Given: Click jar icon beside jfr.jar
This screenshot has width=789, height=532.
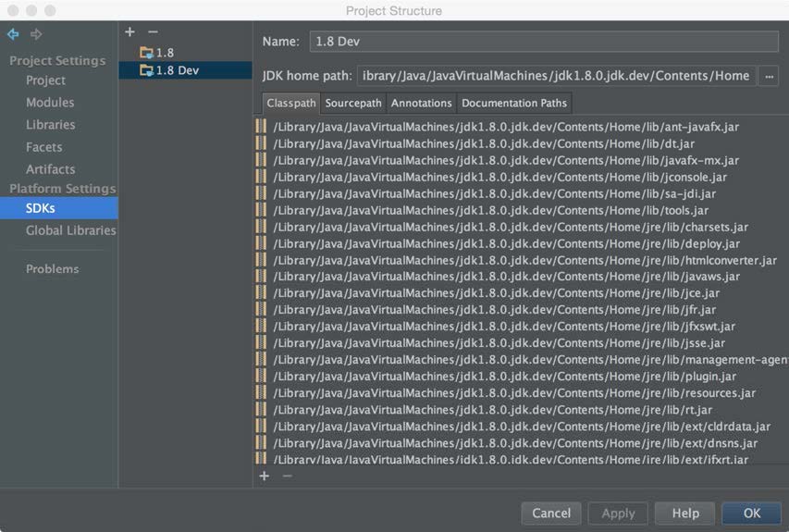Looking at the screenshot, I should point(261,309).
